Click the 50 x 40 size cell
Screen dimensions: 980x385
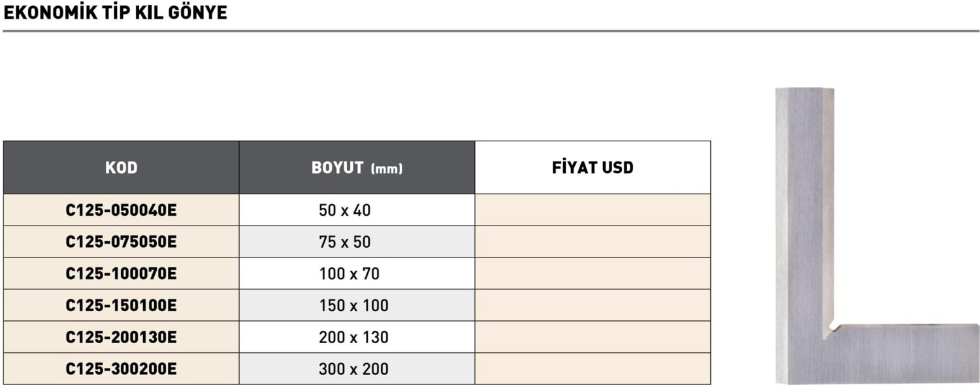click(345, 210)
